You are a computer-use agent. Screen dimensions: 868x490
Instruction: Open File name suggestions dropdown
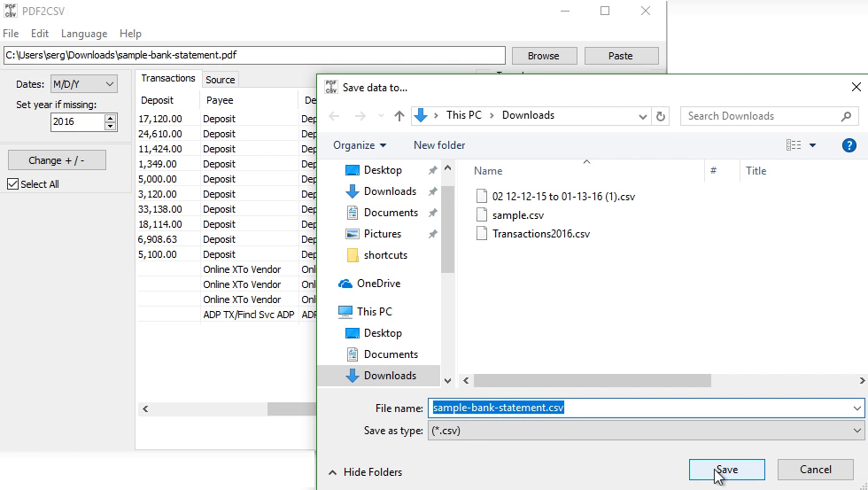point(857,408)
